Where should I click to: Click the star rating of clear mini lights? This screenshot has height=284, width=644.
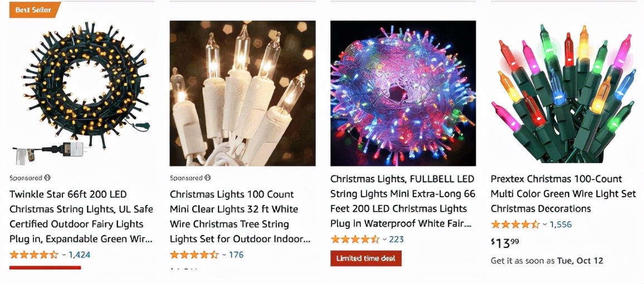coord(194,255)
